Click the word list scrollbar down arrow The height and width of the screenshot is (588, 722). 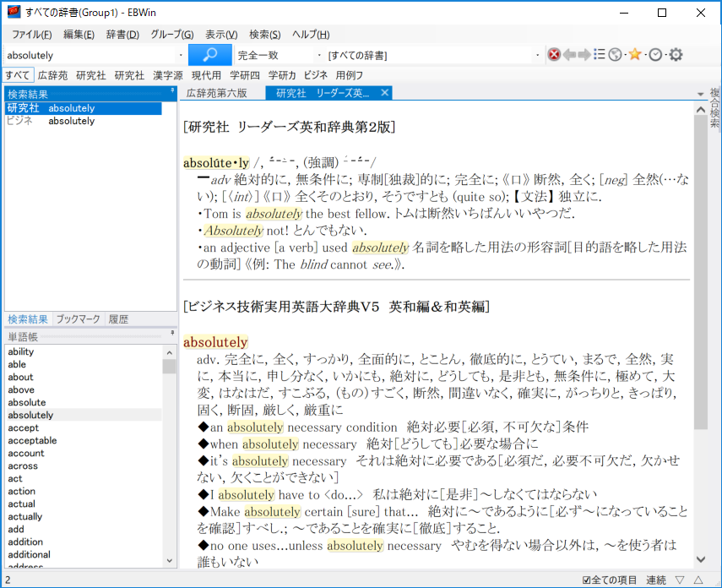170,561
